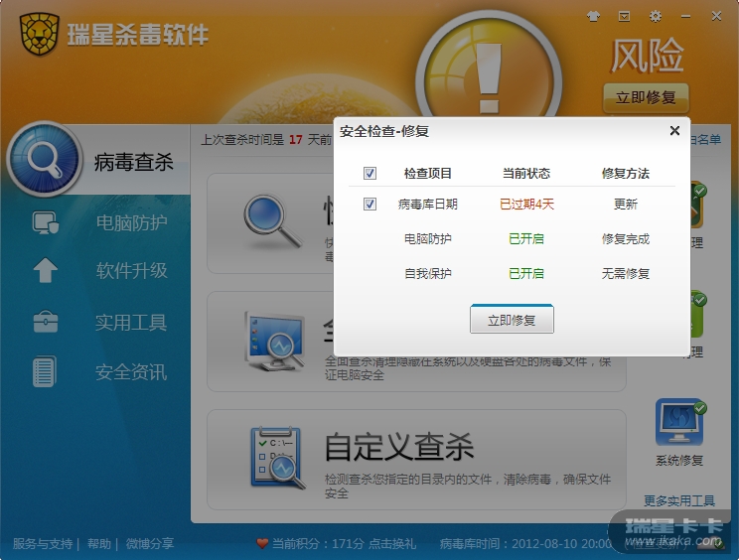
Task: Open the 系统修复 tool icon
Action: (x=679, y=423)
